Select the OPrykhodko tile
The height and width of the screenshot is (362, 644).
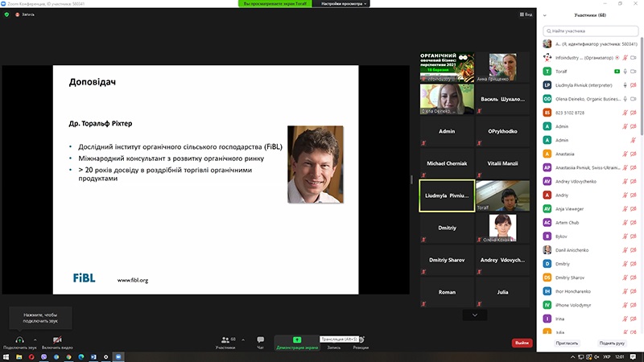click(502, 131)
